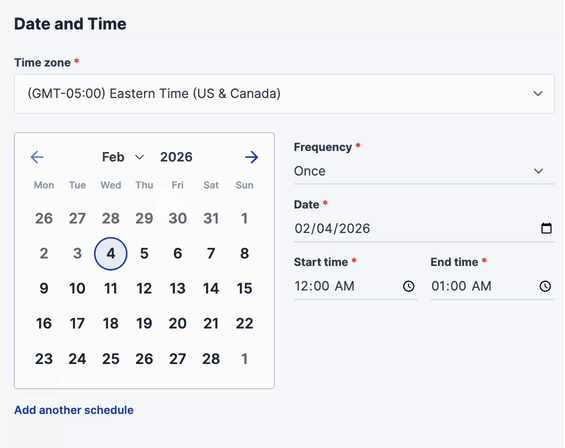Click the Start time field 12:00 AM
Viewport: 565px width, 448px height.
[356, 286]
